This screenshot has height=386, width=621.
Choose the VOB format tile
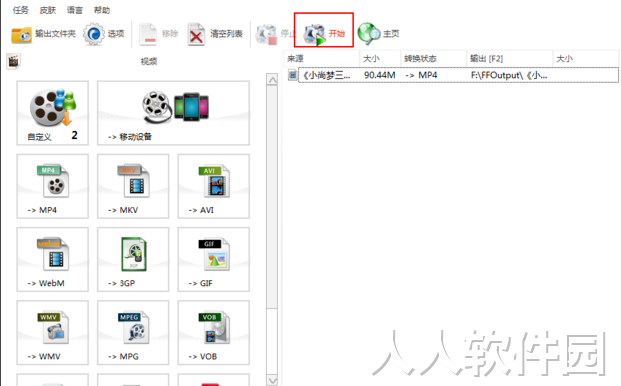pyautogui.click(x=214, y=333)
